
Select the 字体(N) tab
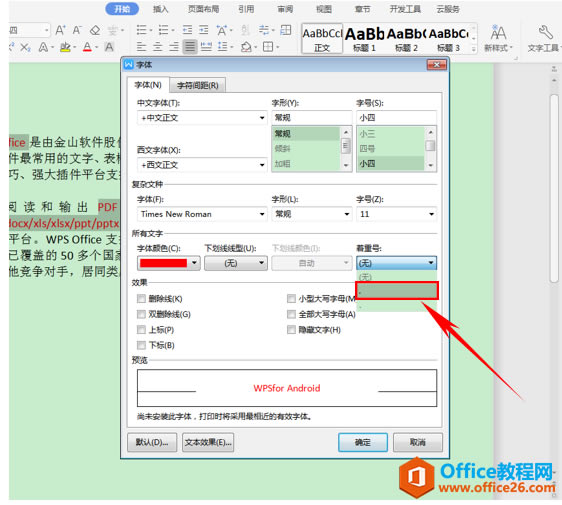[x=148, y=85]
